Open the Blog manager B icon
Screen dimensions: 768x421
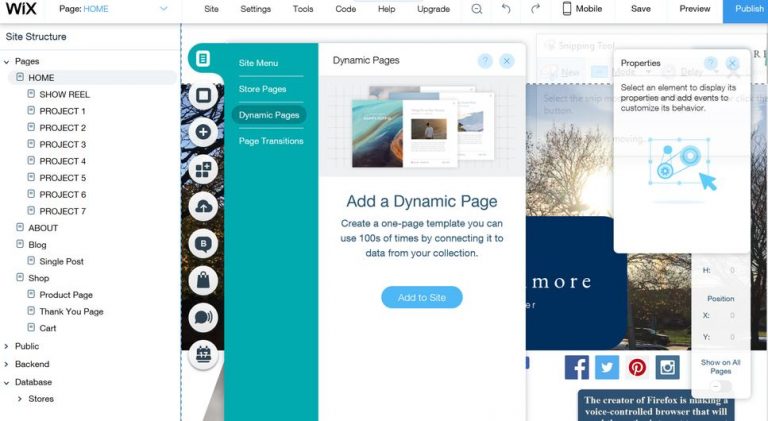point(203,244)
